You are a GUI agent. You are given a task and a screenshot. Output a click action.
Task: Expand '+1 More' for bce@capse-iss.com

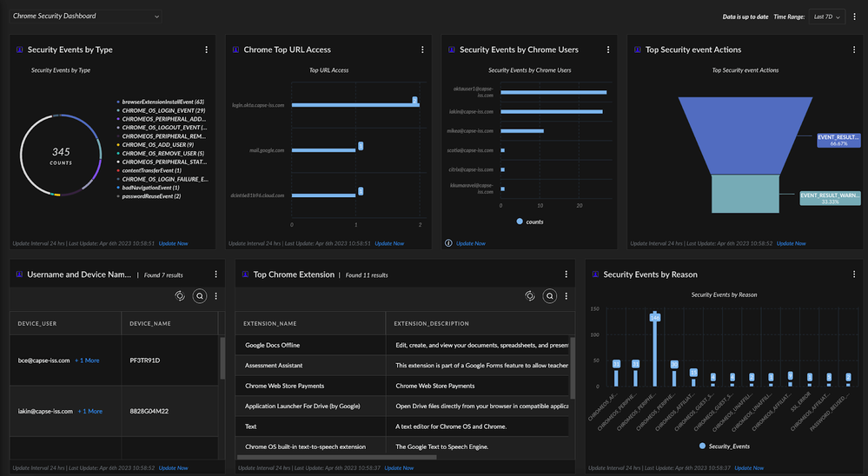[87, 360]
